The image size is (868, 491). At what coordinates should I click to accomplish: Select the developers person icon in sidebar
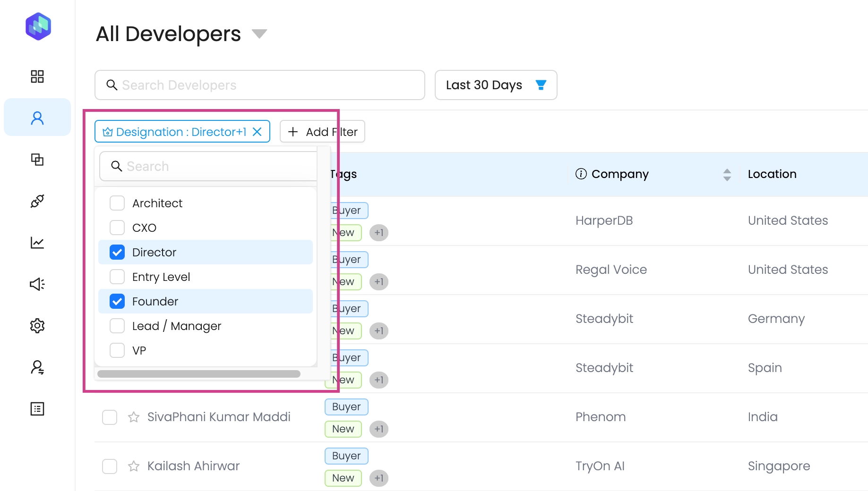point(37,118)
